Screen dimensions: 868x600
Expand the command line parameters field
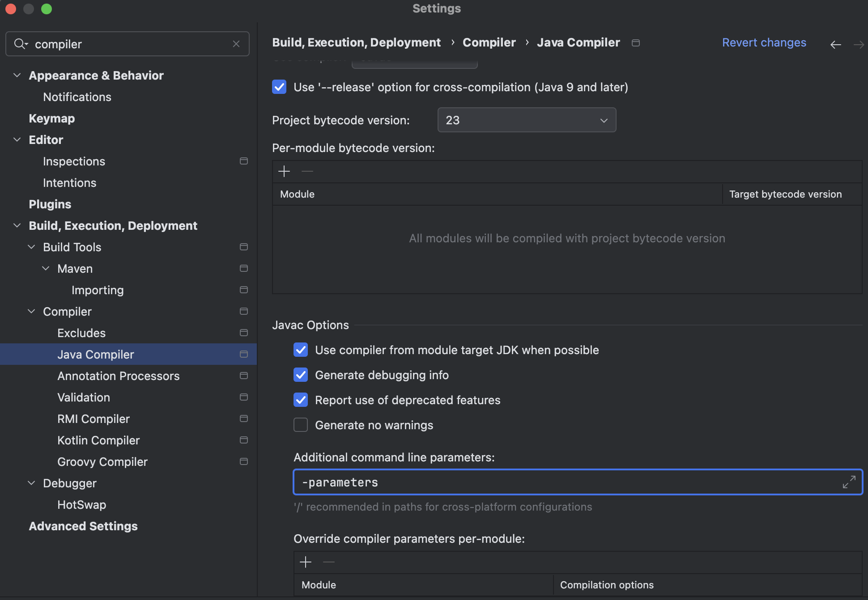pos(849,482)
